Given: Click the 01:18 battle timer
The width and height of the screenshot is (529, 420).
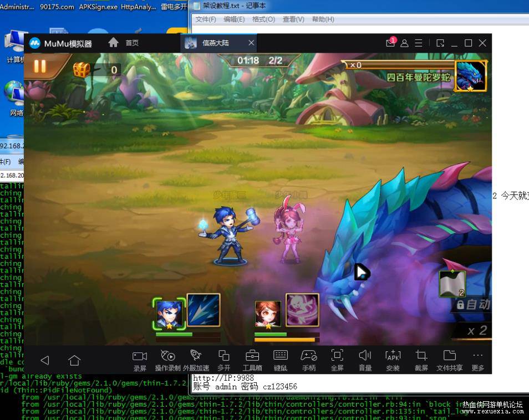Looking at the screenshot, I should (248, 61).
